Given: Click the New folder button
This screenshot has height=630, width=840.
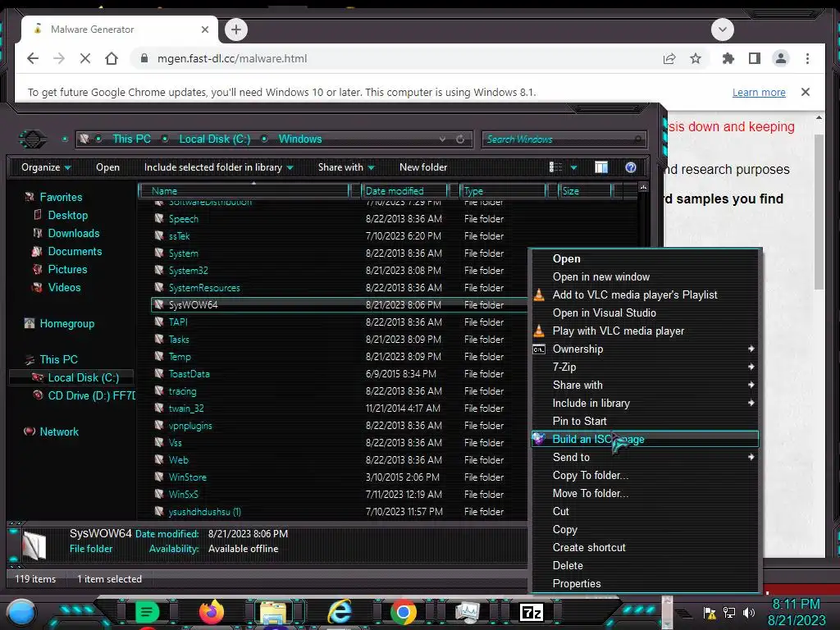Looking at the screenshot, I should click(423, 167).
